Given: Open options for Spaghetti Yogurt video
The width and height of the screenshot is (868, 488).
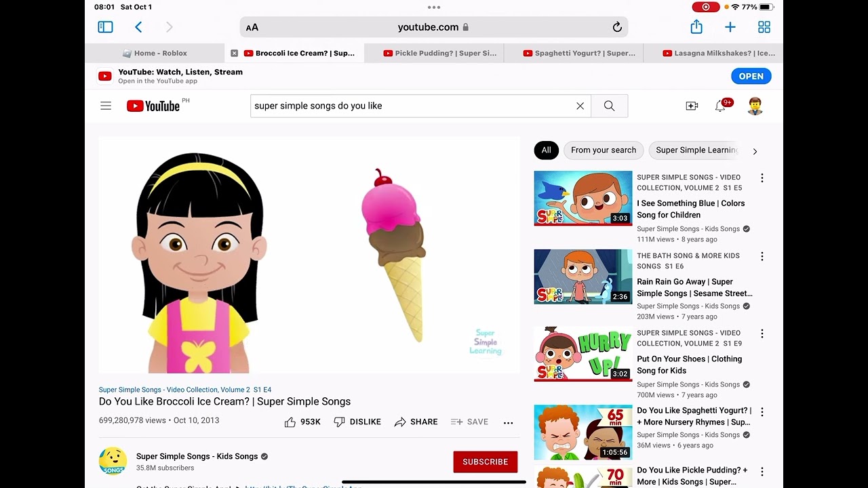Looking at the screenshot, I should (x=762, y=411).
